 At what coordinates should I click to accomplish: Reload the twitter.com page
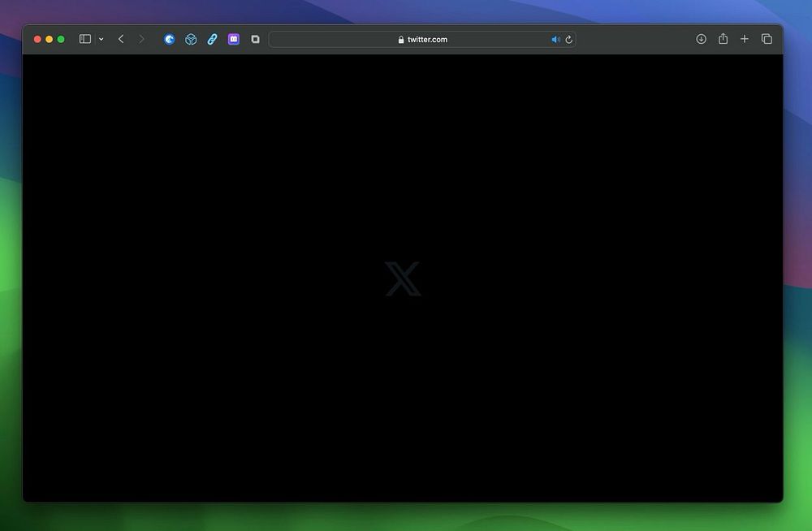tap(568, 39)
